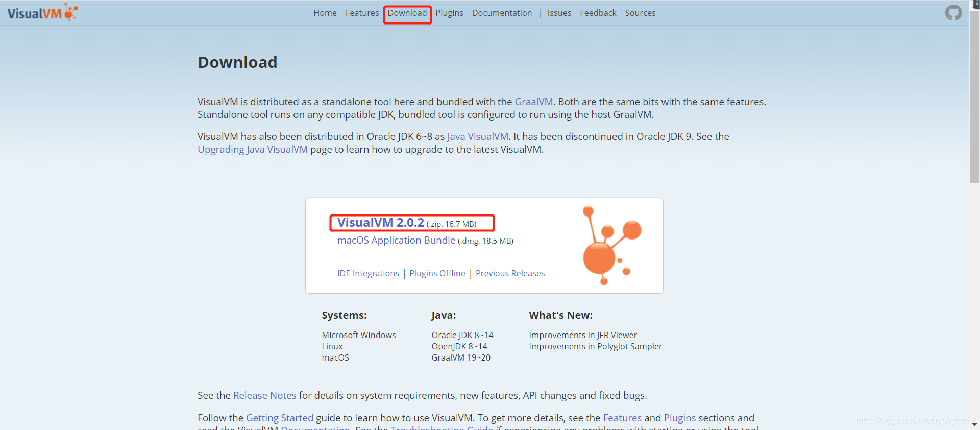Click the orange VisualVM molecule graphic
This screenshot has height=430, width=980.
pyautogui.click(x=611, y=245)
